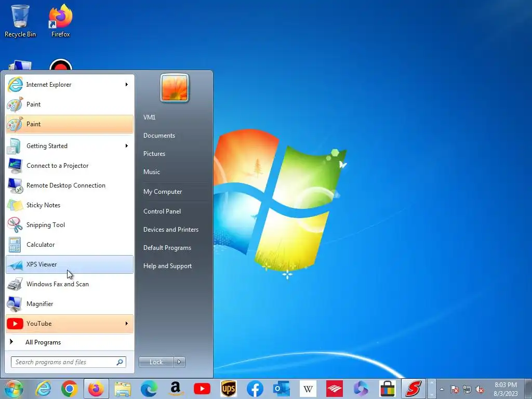Open Action Center flag in tray
The image size is (532, 399).
[x=454, y=389]
